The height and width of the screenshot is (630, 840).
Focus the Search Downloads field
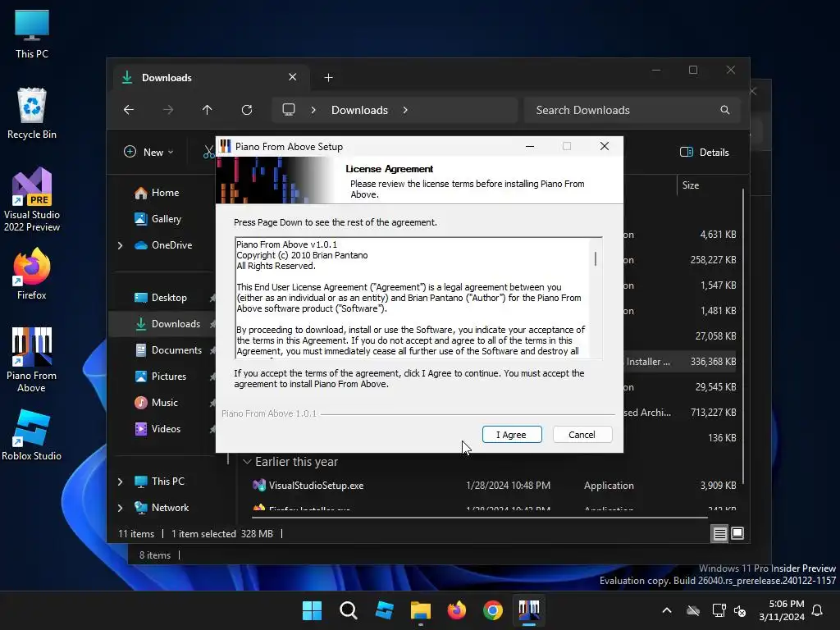(632, 110)
